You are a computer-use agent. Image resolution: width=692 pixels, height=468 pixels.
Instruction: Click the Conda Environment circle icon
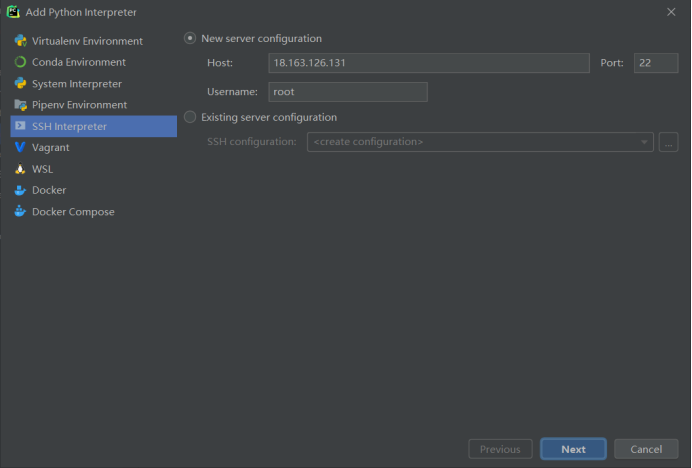pyautogui.click(x=20, y=62)
